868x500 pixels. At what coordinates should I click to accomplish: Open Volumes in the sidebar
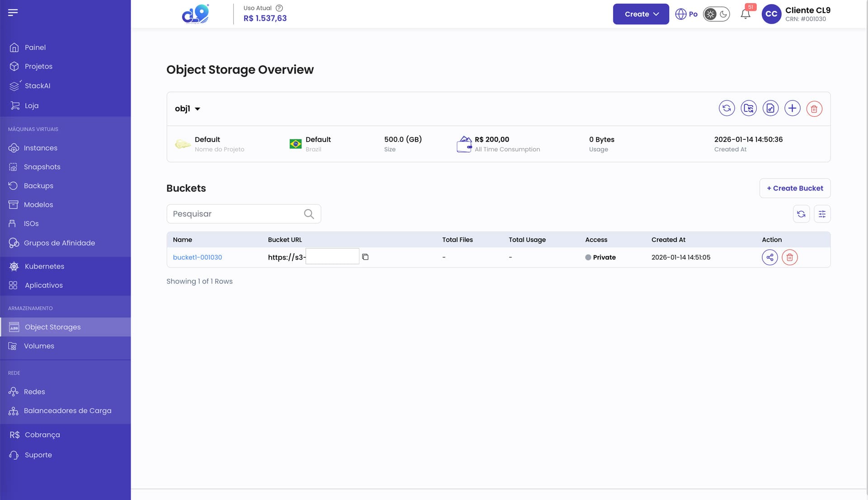[x=39, y=346]
